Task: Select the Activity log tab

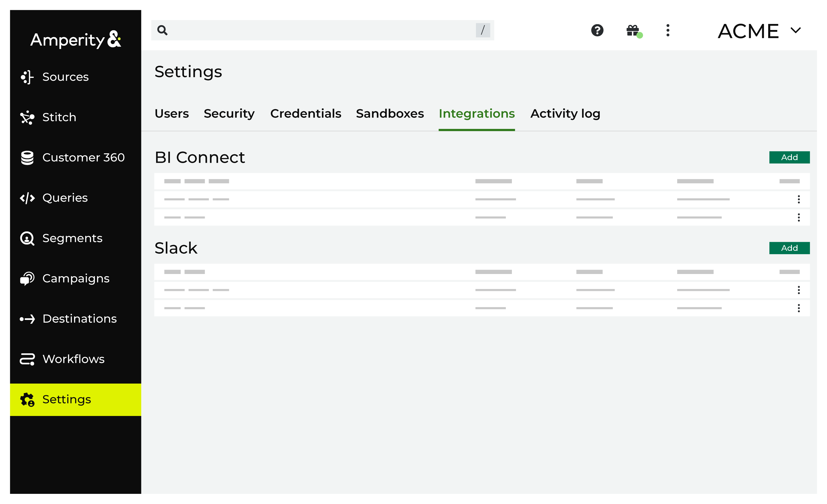Action: 565,113
